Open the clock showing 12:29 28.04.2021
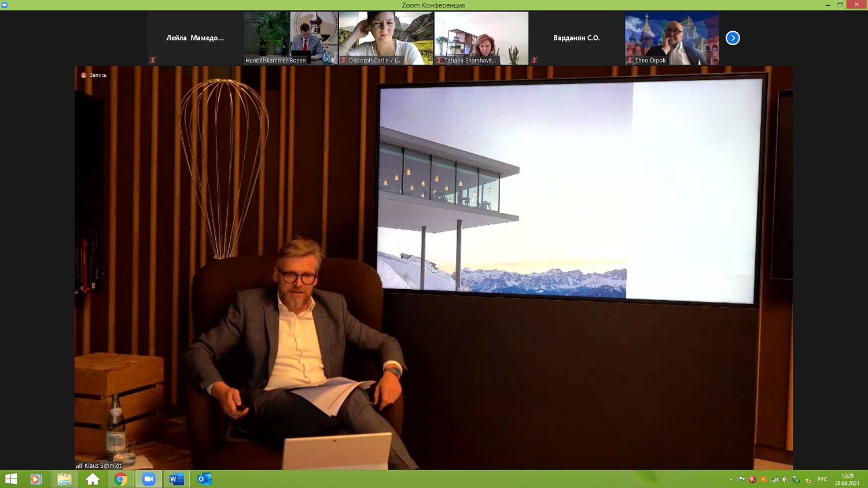The height and width of the screenshot is (488, 868). (847, 479)
